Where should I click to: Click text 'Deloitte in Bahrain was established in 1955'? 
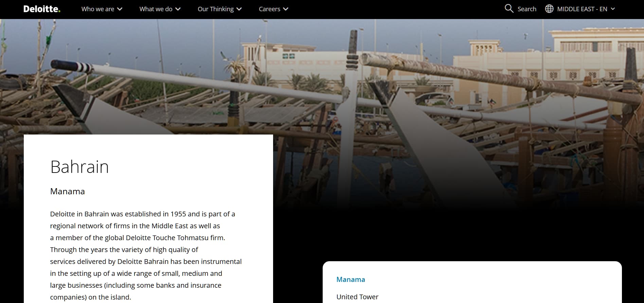118,214
